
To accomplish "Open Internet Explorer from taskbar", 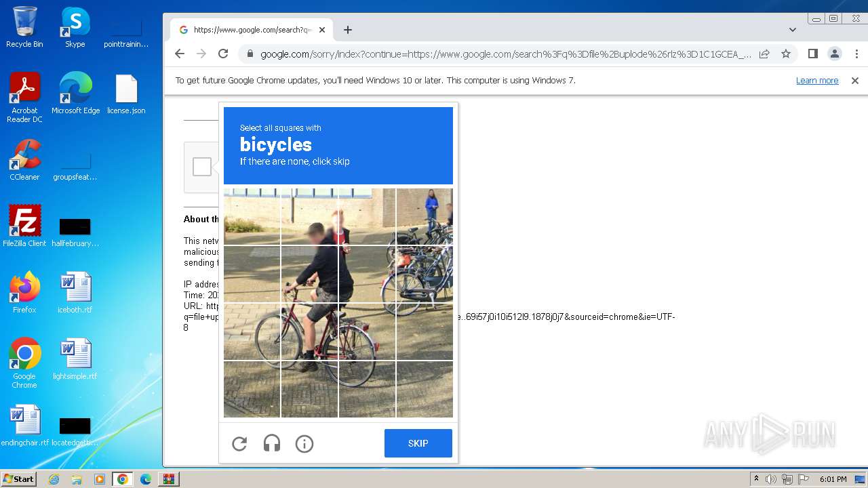I will tap(54, 479).
